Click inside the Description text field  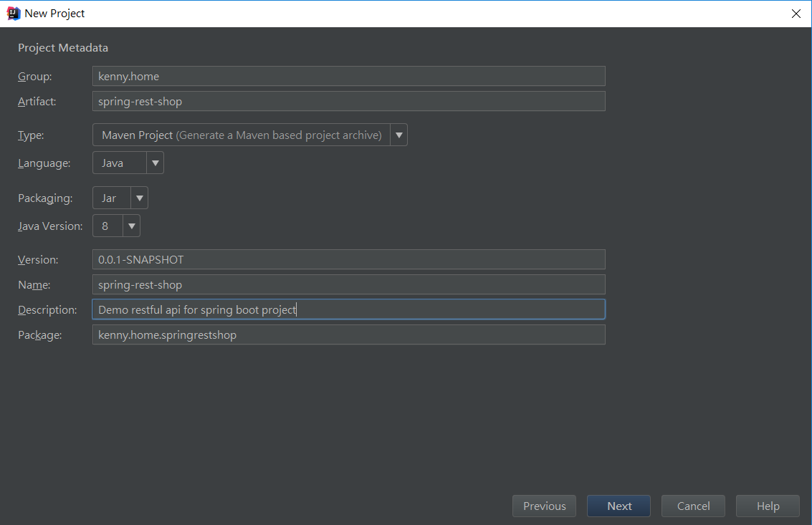[348, 309]
